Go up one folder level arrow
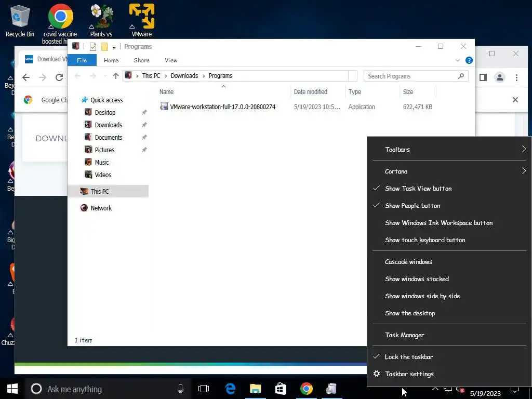The image size is (532, 399). click(x=116, y=76)
